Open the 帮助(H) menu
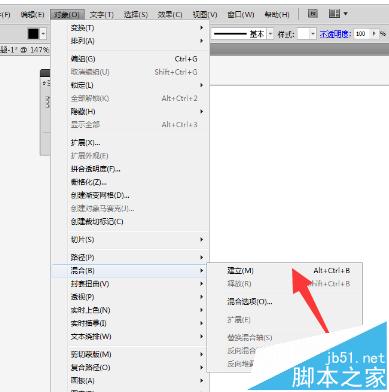The width and height of the screenshot is (389, 392). coord(277,15)
